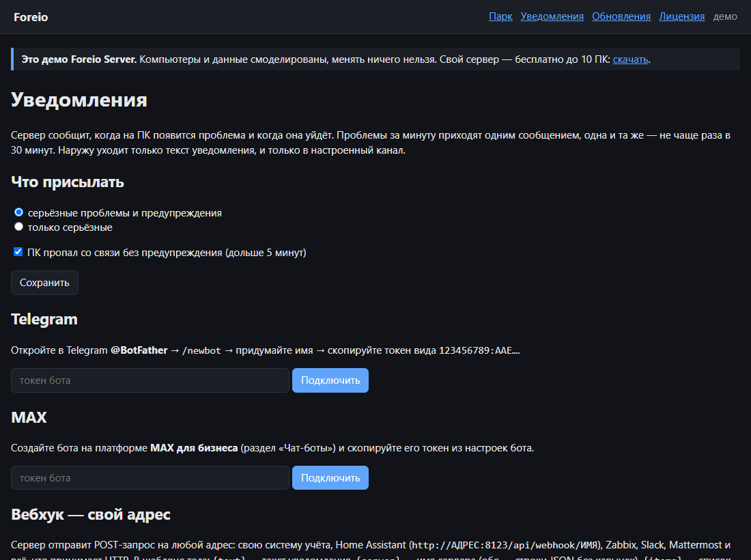The height and width of the screenshot is (560, 751).
Task: Open the Лицензия navigation link
Action: point(681,17)
